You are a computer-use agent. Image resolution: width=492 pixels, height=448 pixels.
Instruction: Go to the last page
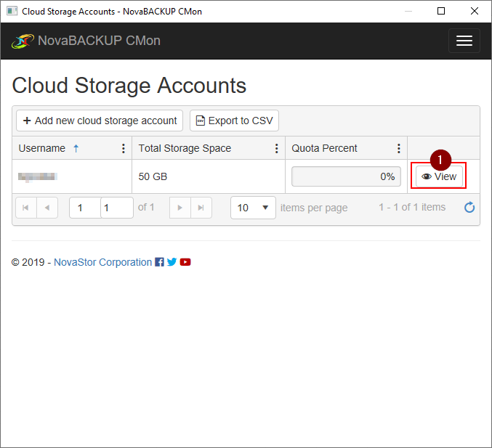[201, 208]
